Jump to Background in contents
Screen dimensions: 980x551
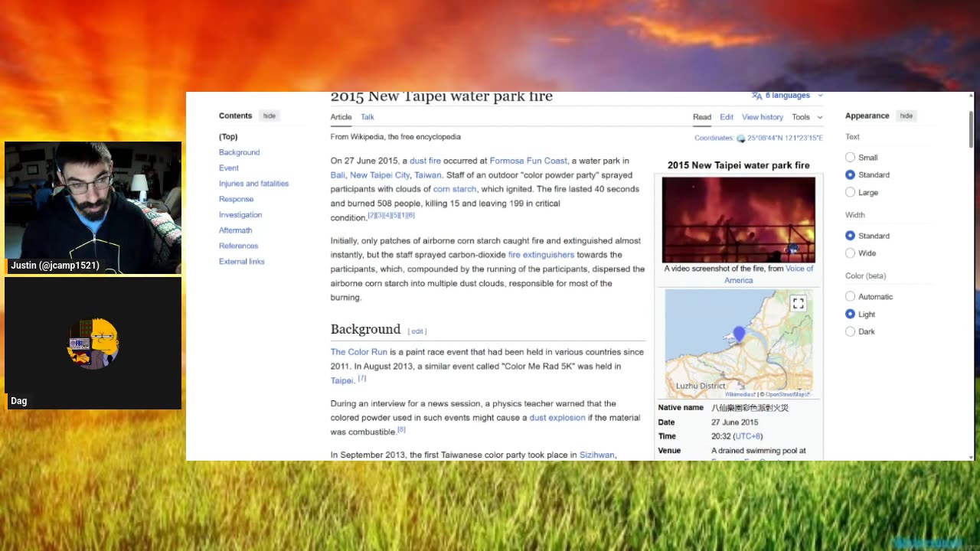pos(239,152)
